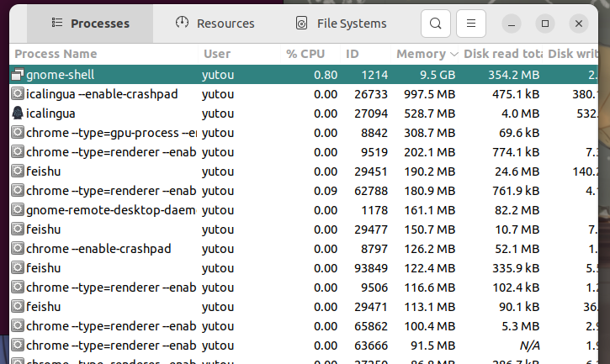Viewport: 610px width, 364px height.
Task: Click gear icon of gnome-remote-desktop-daemon row
Action: click(18, 210)
